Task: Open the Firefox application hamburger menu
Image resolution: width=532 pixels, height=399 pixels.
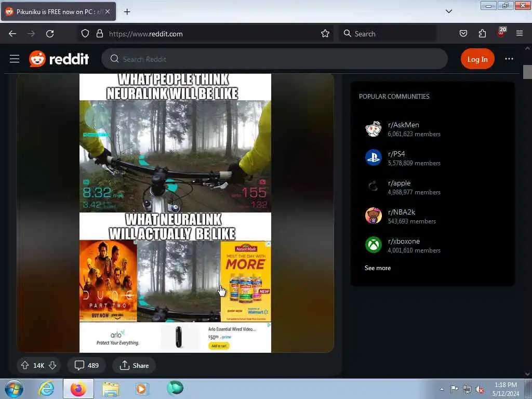Action: click(520, 33)
